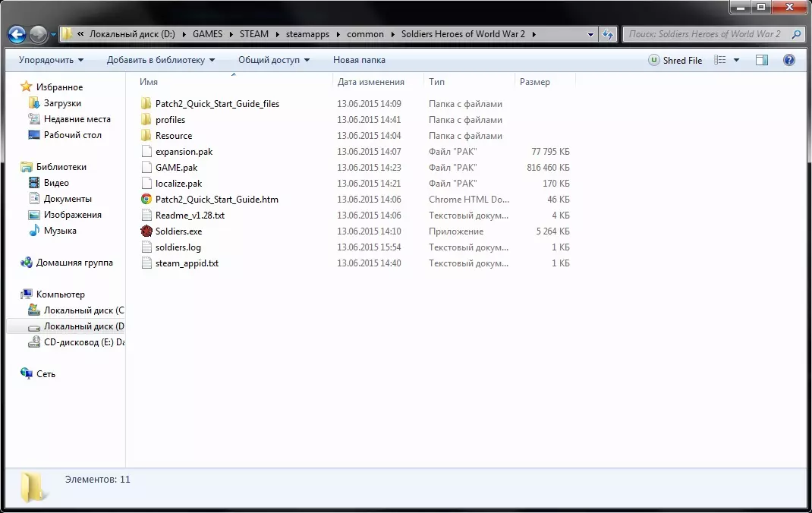
Task: Click common breadcrumb segment
Action: pyautogui.click(x=365, y=34)
